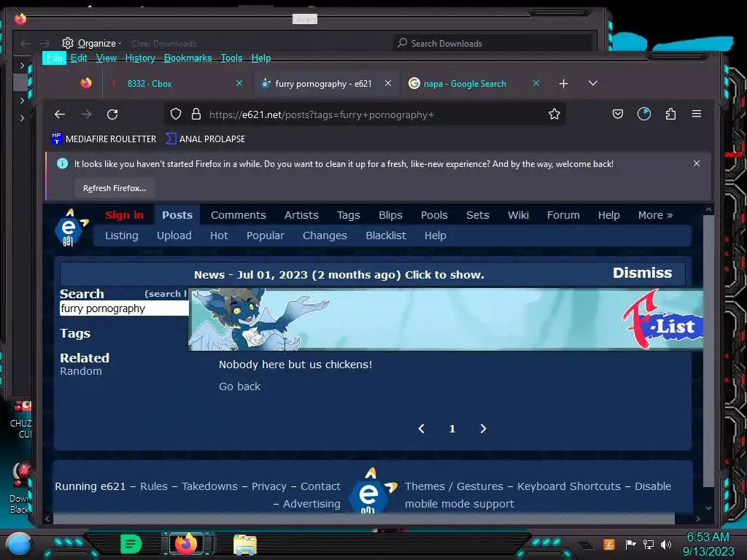The image size is (747, 560).
Task: Go to next page chevron in pagination
Action: point(483,429)
